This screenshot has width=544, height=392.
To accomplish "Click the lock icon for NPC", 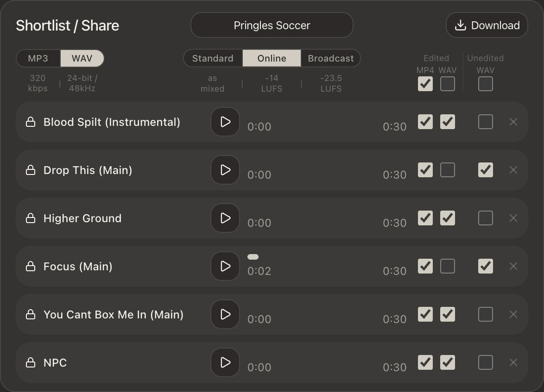I will point(31,362).
